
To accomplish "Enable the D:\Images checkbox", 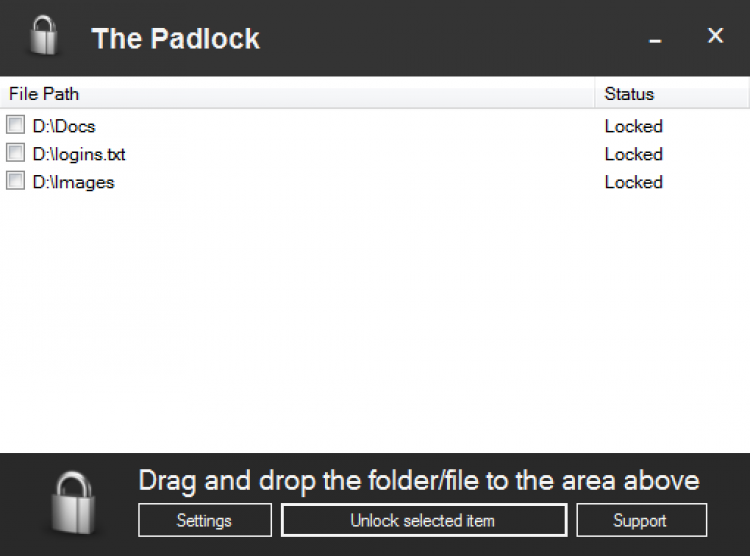I will tap(15, 181).
